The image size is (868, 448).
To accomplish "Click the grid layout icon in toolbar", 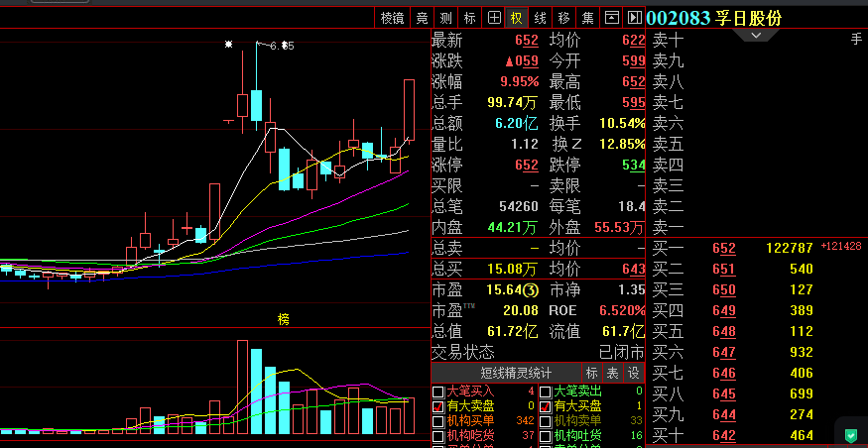I will tap(494, 18).
